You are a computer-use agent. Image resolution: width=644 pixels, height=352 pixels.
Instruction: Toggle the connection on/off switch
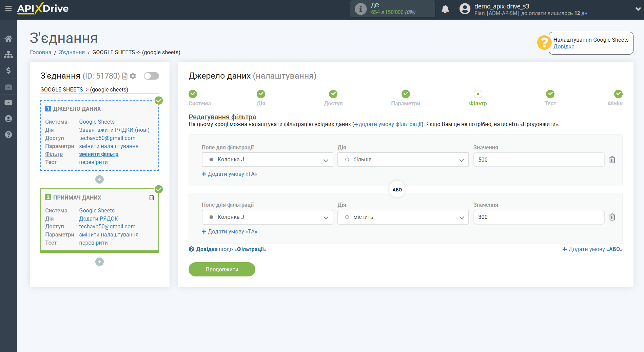point(151,76)
